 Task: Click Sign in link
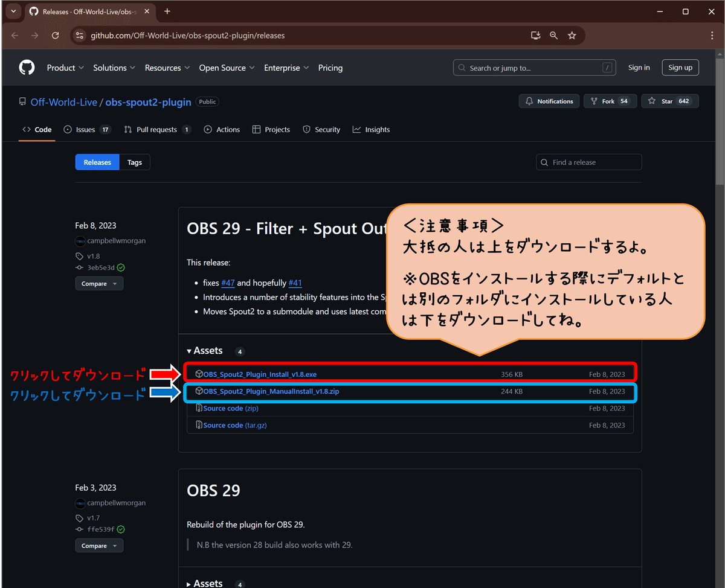[639, 68]
